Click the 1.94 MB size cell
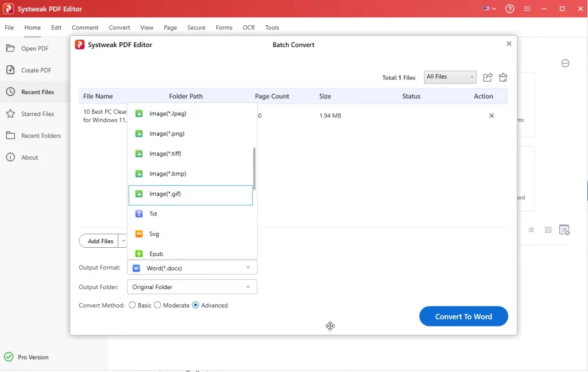 click(x=330, y=116)
